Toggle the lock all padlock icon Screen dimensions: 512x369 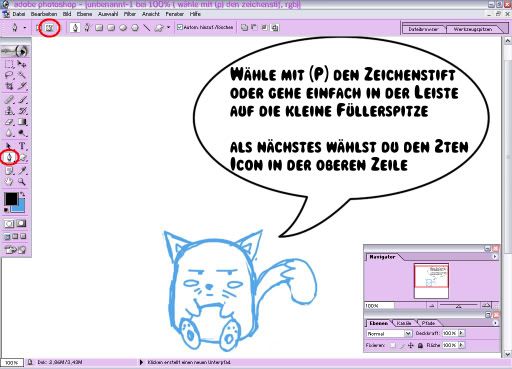pos(420,345)
